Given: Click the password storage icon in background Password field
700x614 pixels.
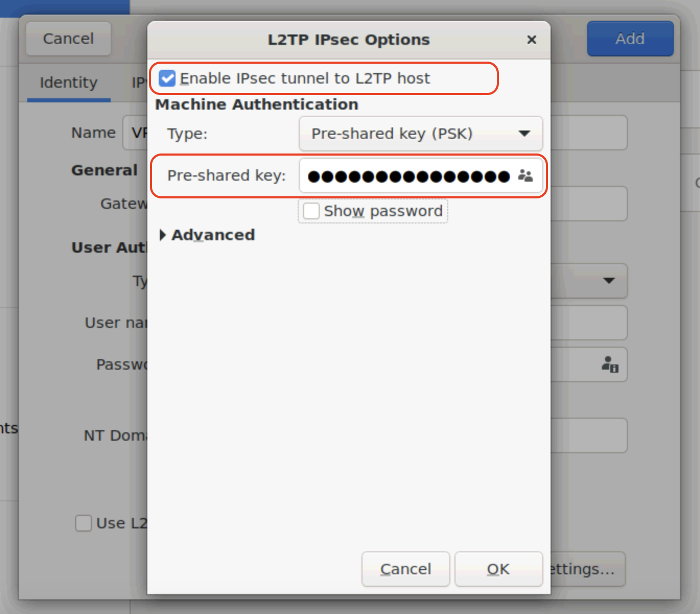Looking at the screenshot, I should click(610, 364).
